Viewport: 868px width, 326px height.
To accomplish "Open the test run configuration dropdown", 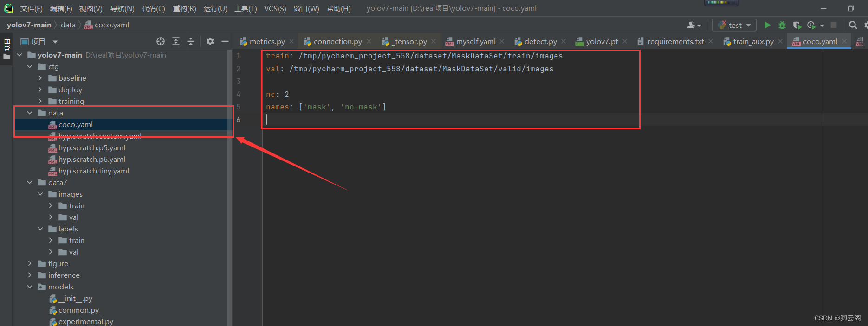I will [x=734, y=25].
